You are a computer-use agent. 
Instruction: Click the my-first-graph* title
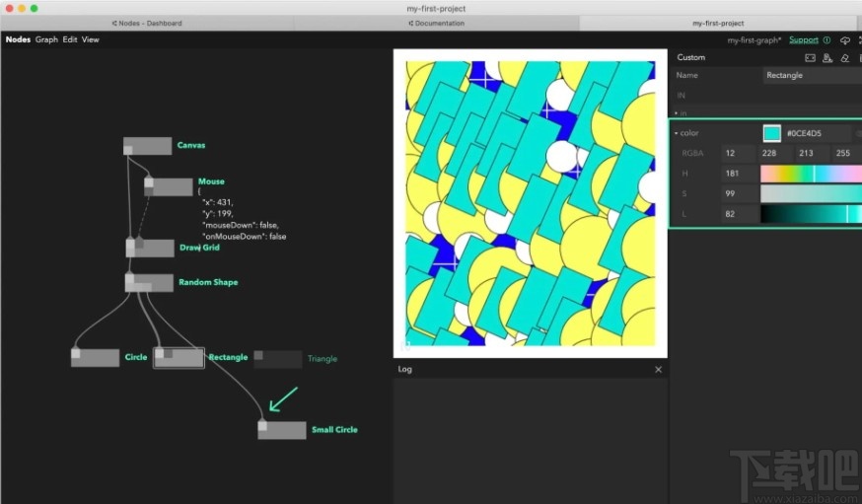pyautogui.click(x=754, y=40)
